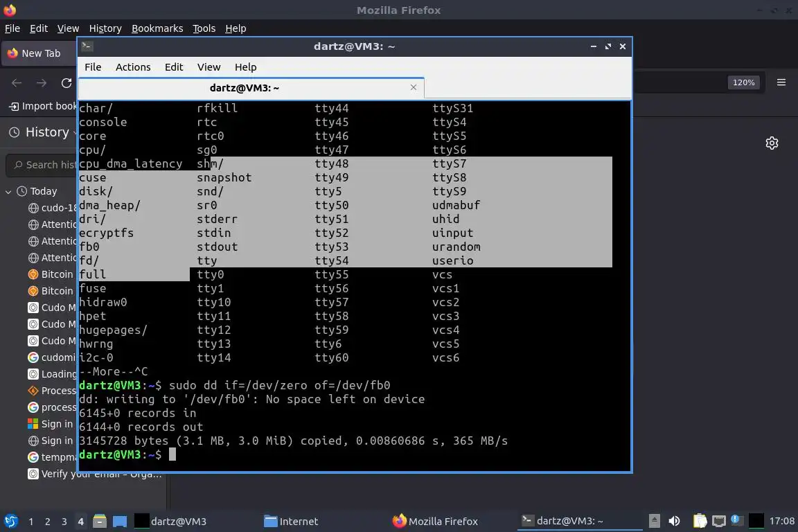Open the tempma history entry
This screenshot has width=798, height=532.
tap(52, 457)
